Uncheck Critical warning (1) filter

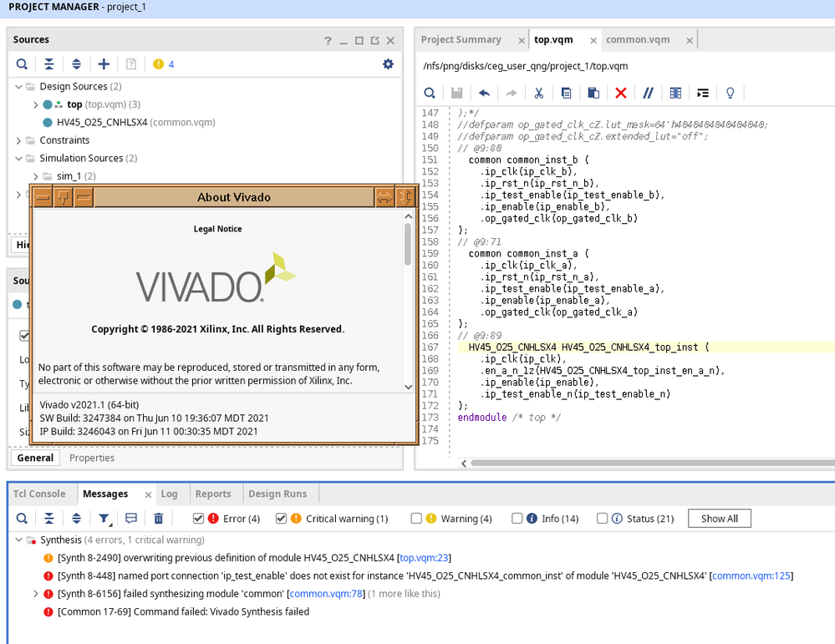click(x=281, y=519)
